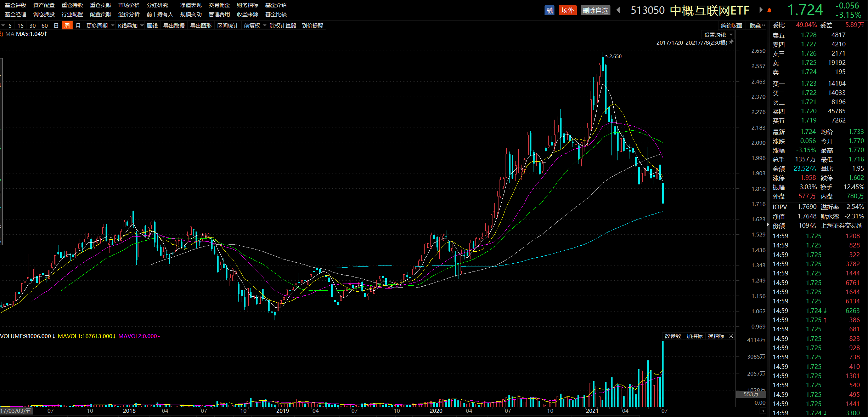Click the fast-forward arrows at timeline end

pyautogui.click(x=762, y=411)
